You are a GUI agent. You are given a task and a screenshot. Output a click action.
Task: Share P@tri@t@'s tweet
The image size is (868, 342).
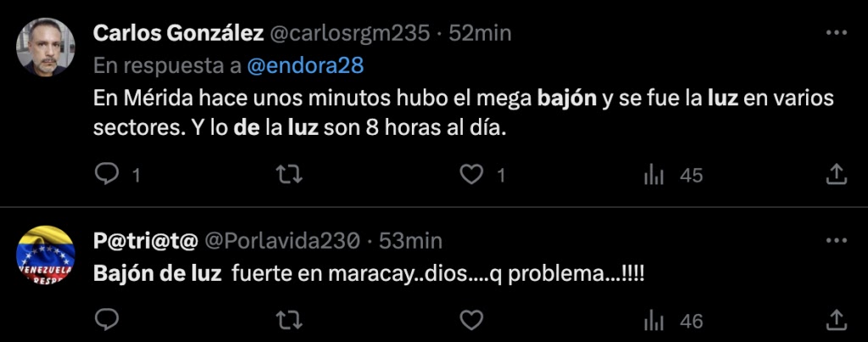click(x=837, y=319)
